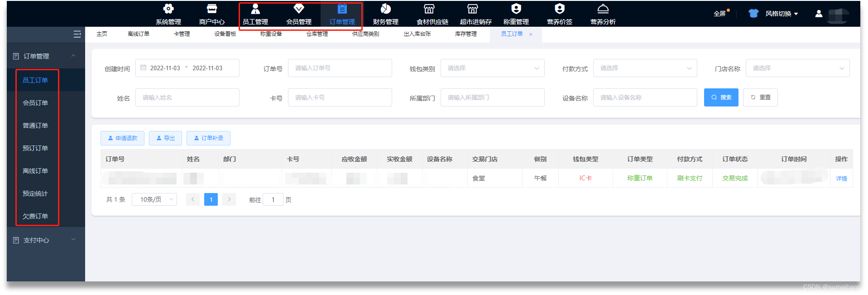Click 刷卡支付 cell in order row
868x295 pixels.
[690, 178]
